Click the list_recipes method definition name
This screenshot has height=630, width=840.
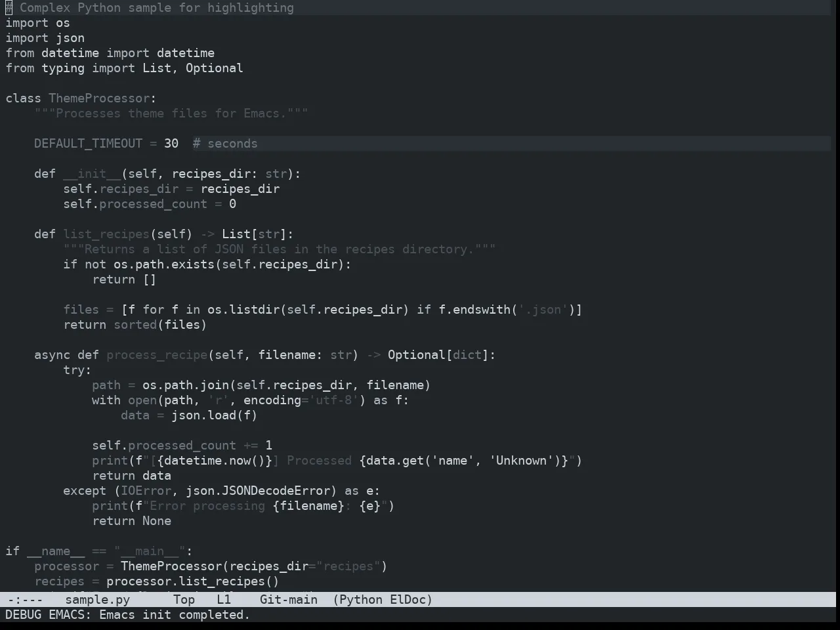106,234
